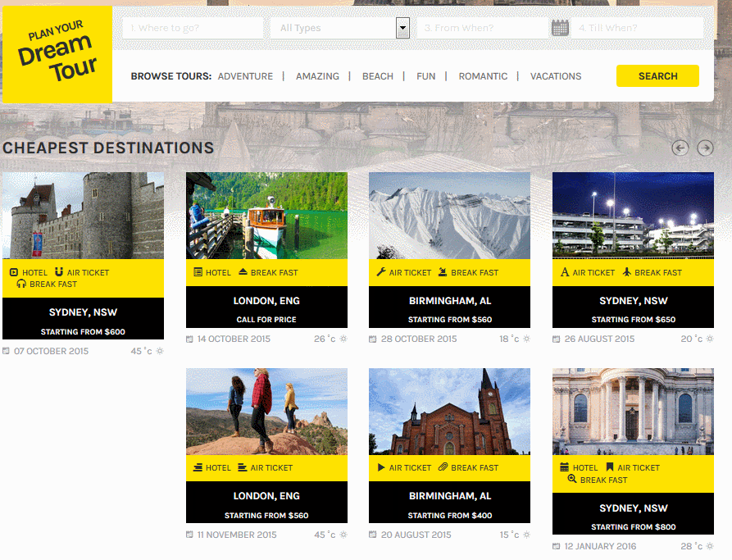
Task: Click the Hotel icon on Sydney $600 card
Action: 14,272
